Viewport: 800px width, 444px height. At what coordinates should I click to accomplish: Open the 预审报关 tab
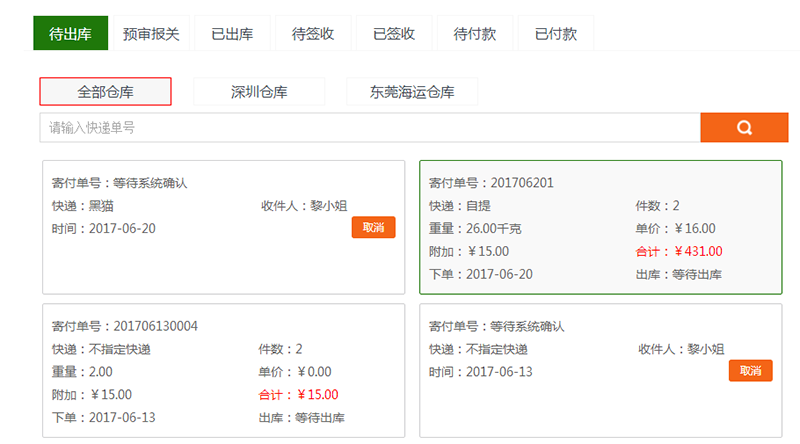pyautogui.click(x=151, y=34)
